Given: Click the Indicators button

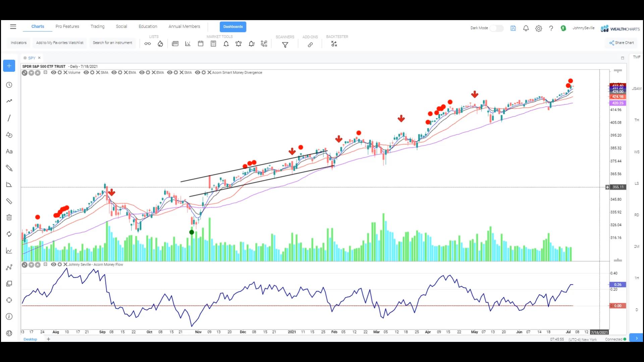Looking at the screenshot, I should [x=18, y=43].
